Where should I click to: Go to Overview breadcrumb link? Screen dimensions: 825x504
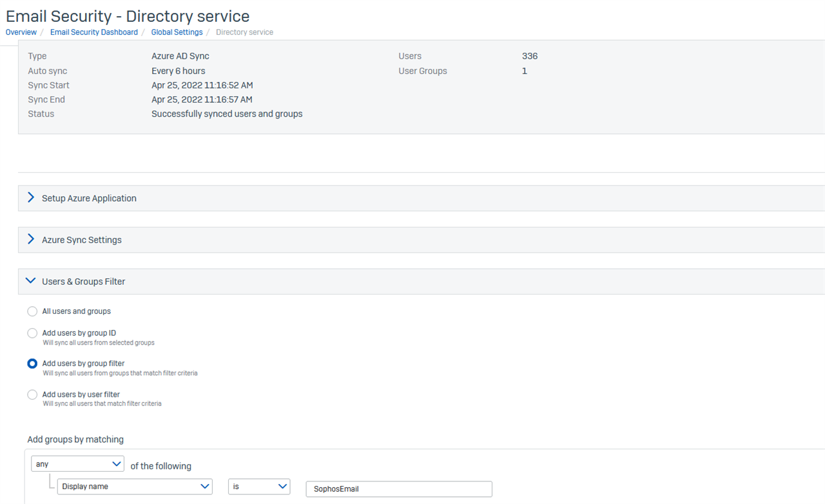(21, 32)
